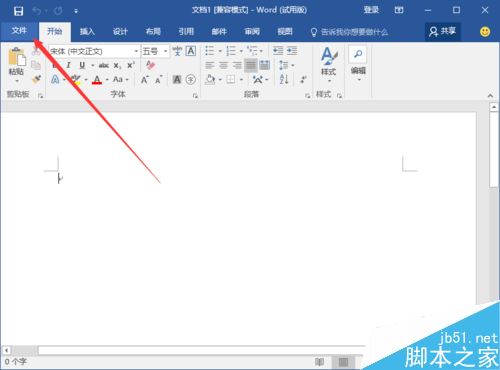Screen dimensions: 500x370
Task: Toggle align right paragraph
Action: (237, 65)
